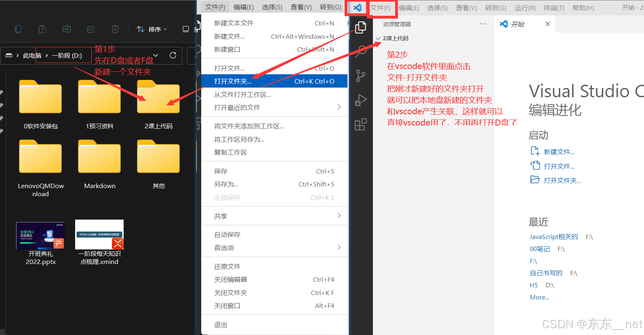Click the More... recent link

pyautogui.click(x=539, y=297)
